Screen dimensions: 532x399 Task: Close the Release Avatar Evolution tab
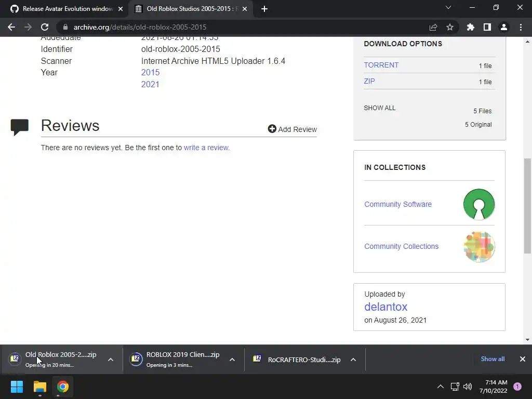[121, 9]
